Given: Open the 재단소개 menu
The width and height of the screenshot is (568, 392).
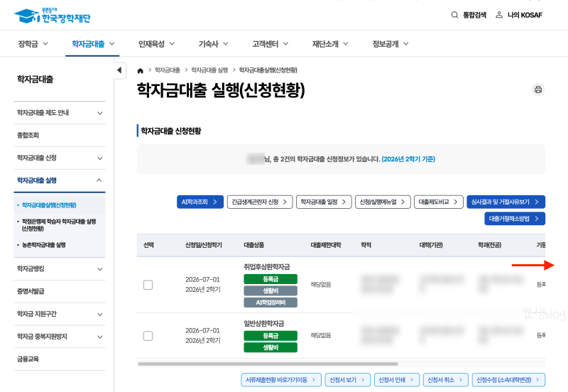Looking at the screenshot, I should point(330,44).
